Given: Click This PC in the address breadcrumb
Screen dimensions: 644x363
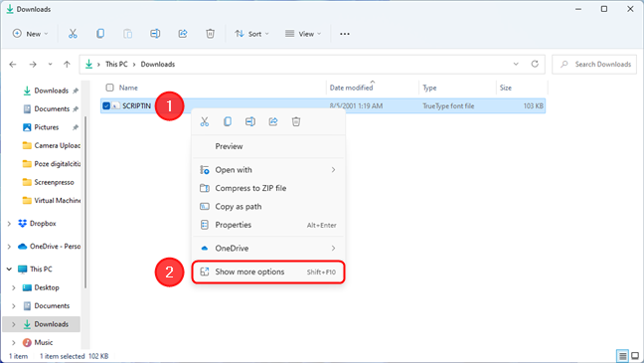Looking at the screenshot, I should click(116, 64).
